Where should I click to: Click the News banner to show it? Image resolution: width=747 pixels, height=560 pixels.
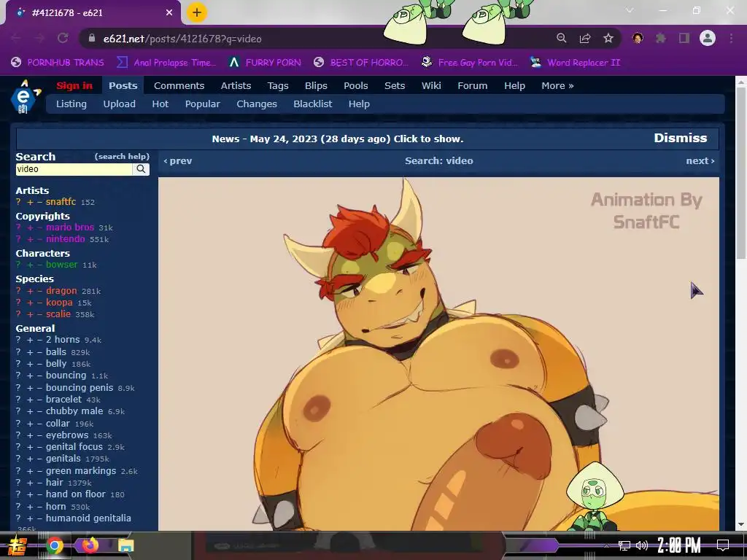pyautogui.click(x=337, y=139)
